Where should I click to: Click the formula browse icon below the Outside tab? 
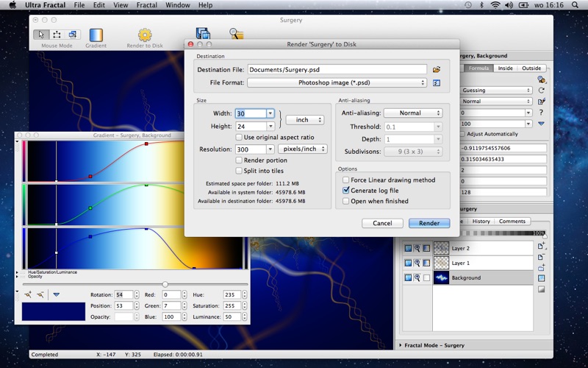coord(541,79)
